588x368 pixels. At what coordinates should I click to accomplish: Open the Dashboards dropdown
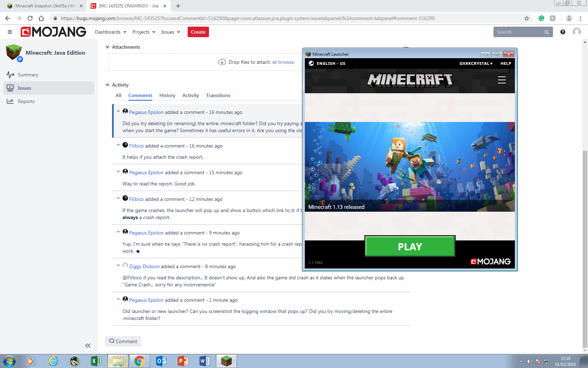pyautogui.click(x=111, y=32)
